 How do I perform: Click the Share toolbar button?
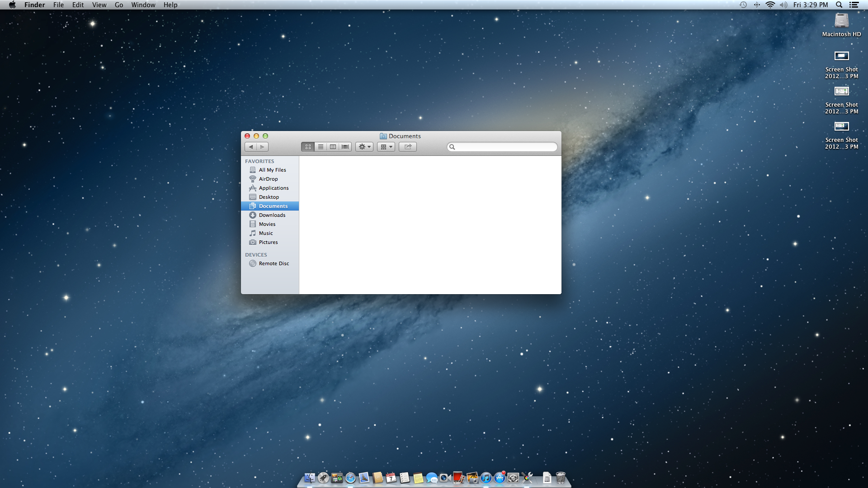[408, 147]
